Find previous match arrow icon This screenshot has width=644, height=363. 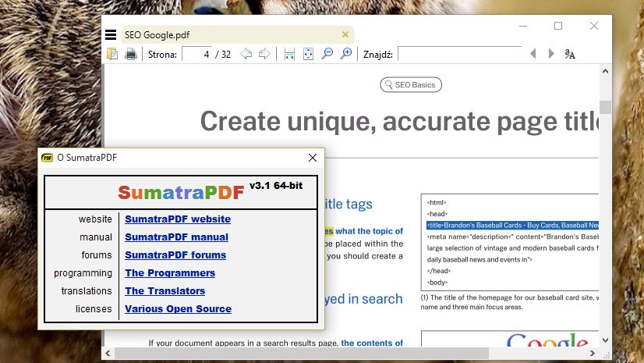(533, 53)
